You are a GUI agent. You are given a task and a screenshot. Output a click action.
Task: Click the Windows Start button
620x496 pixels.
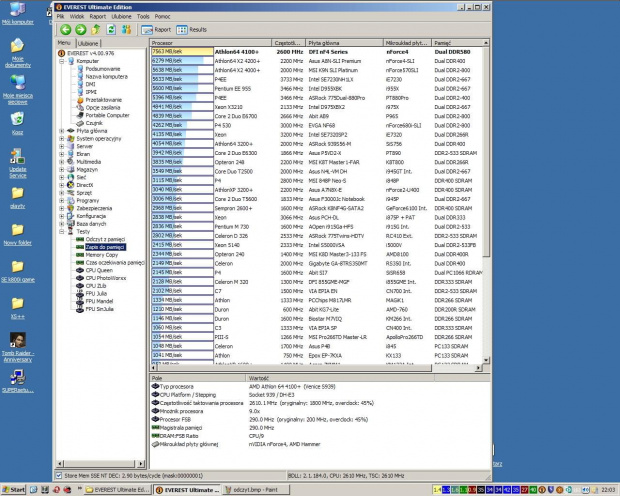(x=14, y=490)
